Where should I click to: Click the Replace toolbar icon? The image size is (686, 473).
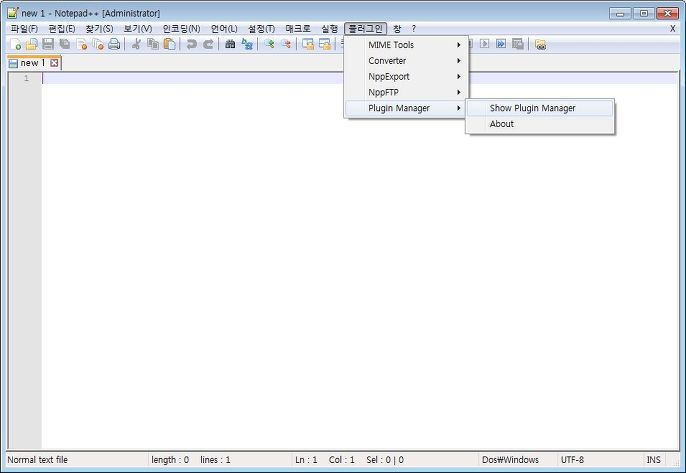247,44
